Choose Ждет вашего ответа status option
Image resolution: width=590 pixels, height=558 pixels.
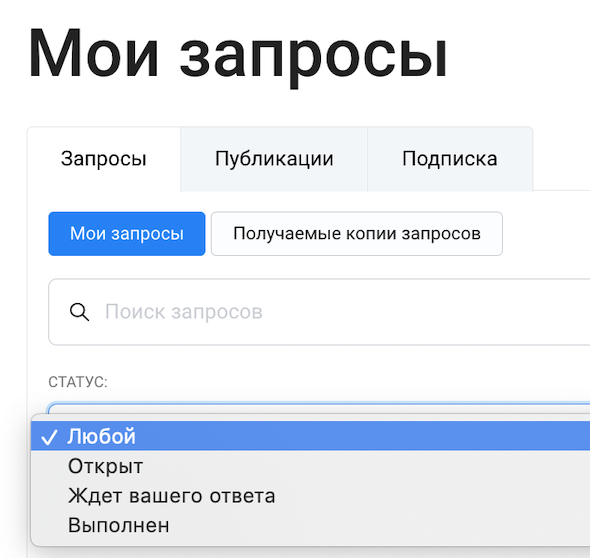point(310,496)
